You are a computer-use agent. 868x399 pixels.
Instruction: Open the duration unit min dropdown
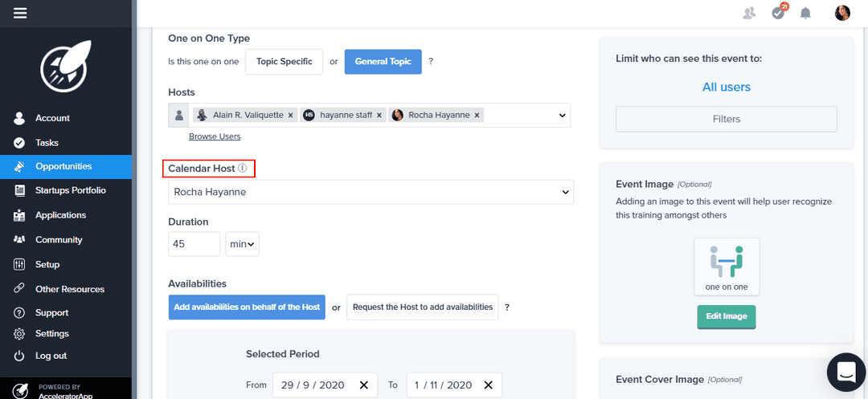(x=242, y=244)
